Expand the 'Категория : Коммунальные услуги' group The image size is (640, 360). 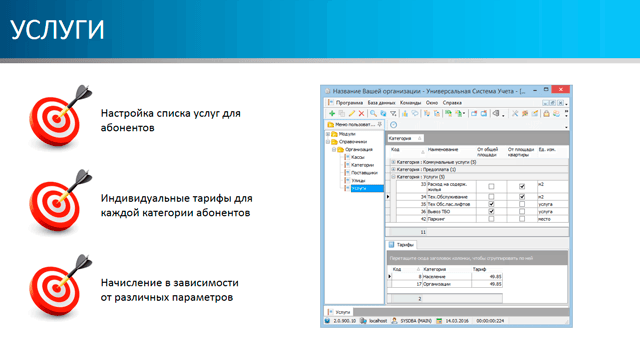coord(393,162)
